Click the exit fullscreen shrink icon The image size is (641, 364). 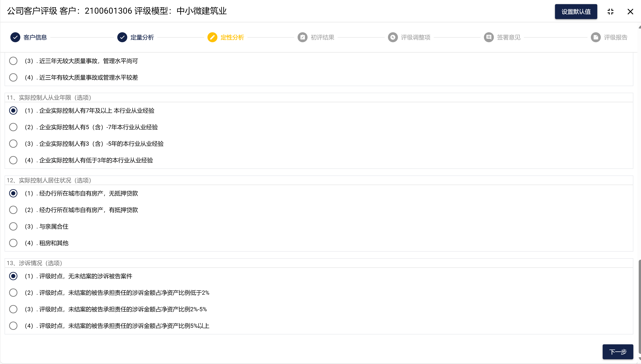[x=610, y=12]
